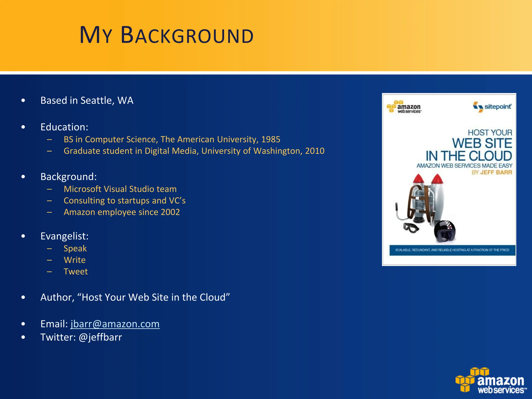Viewport: 532px width, 399px height.
Task: Click the Education heading bullet
Action: tap(64, 127)
